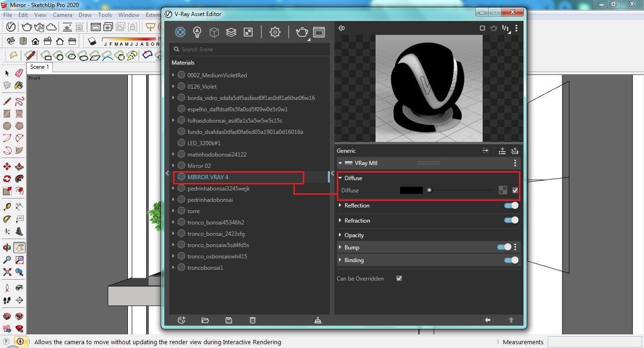Image resolution: width=644 pixels, height=348 pixels.
Task: Collapse the Diffuse section
Action: [x=340, y=178]
